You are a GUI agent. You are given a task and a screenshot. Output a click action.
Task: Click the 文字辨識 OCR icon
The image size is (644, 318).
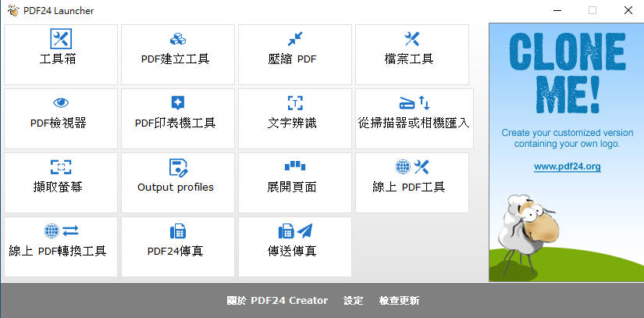[x=295, y=103]
